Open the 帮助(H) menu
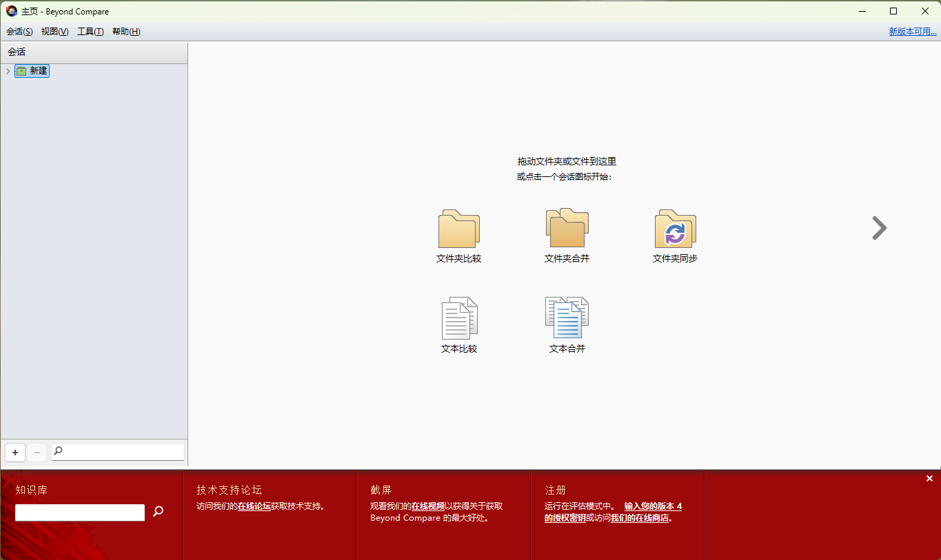Screen dimensions: 941x560 point(126,32)
